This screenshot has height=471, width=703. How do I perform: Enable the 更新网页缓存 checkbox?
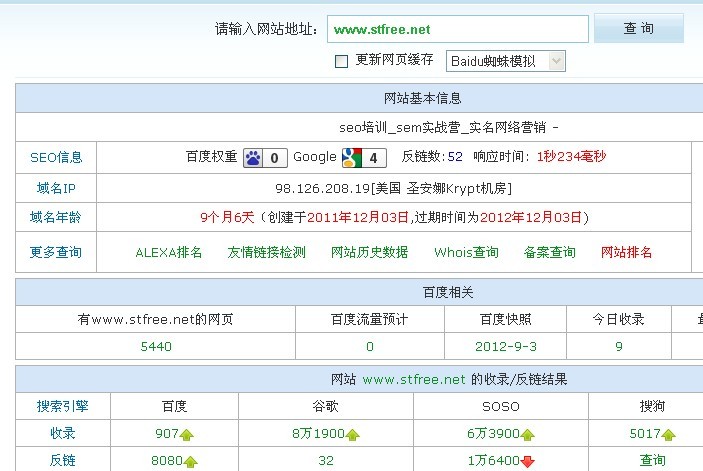pos(342,61)
